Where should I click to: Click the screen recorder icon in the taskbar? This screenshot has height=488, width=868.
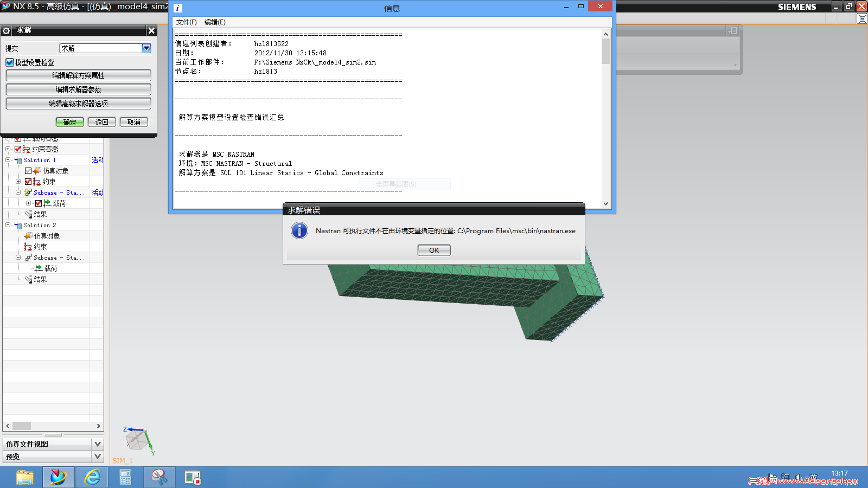[x=193, y=477]
